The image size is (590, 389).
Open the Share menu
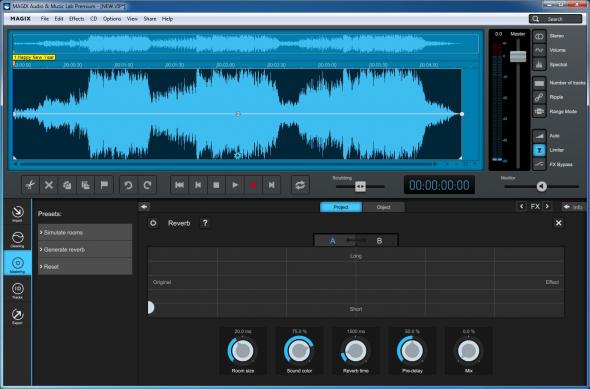[x=150, y=19]
